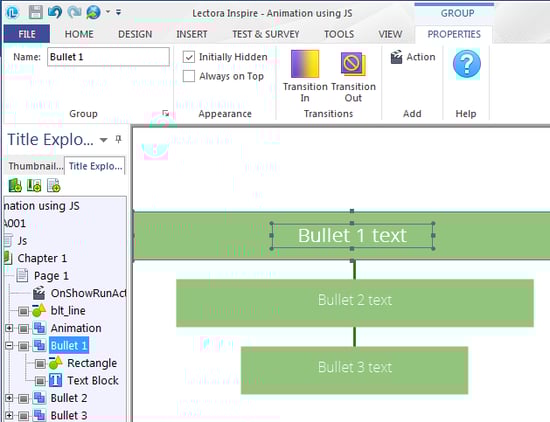This screenshot has height=422, width=550.
Task: Open the Transition Out icon
Action: [x=353, y=64]
